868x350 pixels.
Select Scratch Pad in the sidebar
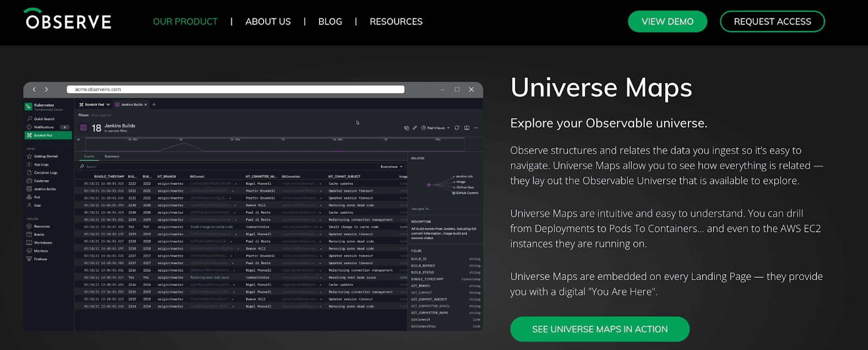tap(48, 135)
